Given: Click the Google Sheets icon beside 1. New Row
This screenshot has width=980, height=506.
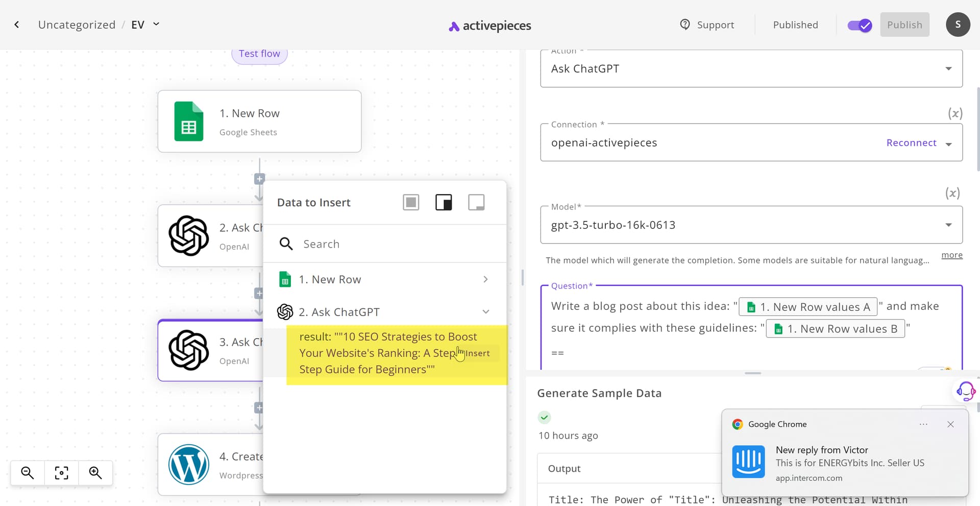Looking at the screenshot, I should pos(285,279).
